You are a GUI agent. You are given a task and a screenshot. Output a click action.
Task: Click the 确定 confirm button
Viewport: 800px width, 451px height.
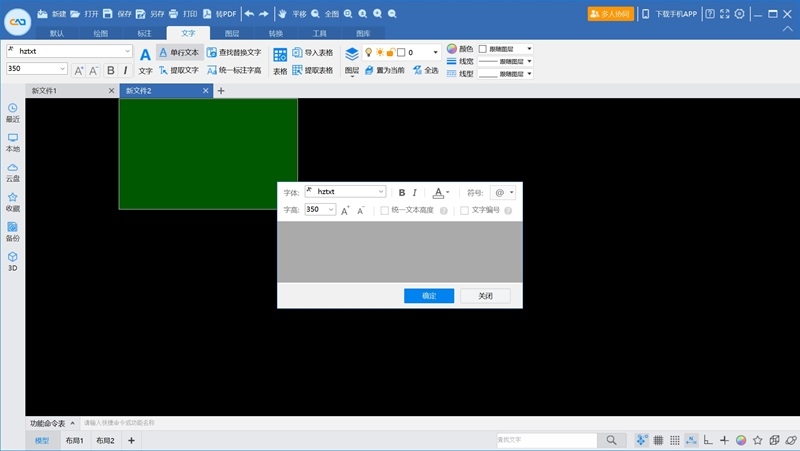coord(429,296)
